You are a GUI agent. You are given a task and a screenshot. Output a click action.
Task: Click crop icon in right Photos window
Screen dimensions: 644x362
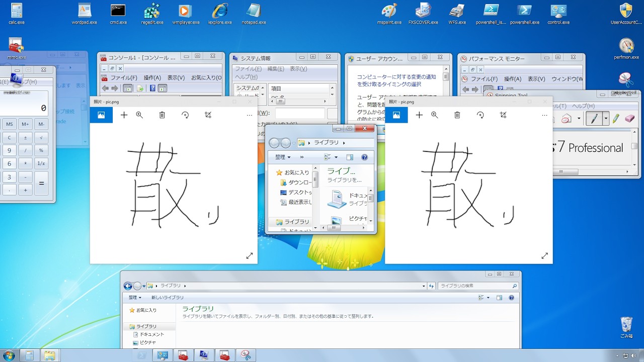coord(503,115)
